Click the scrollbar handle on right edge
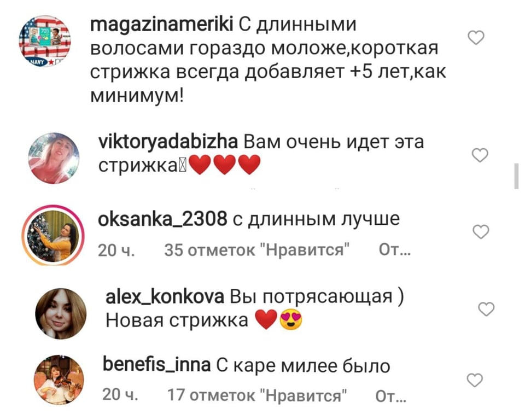This screenshot has height=420, width=525. [516, 177]
